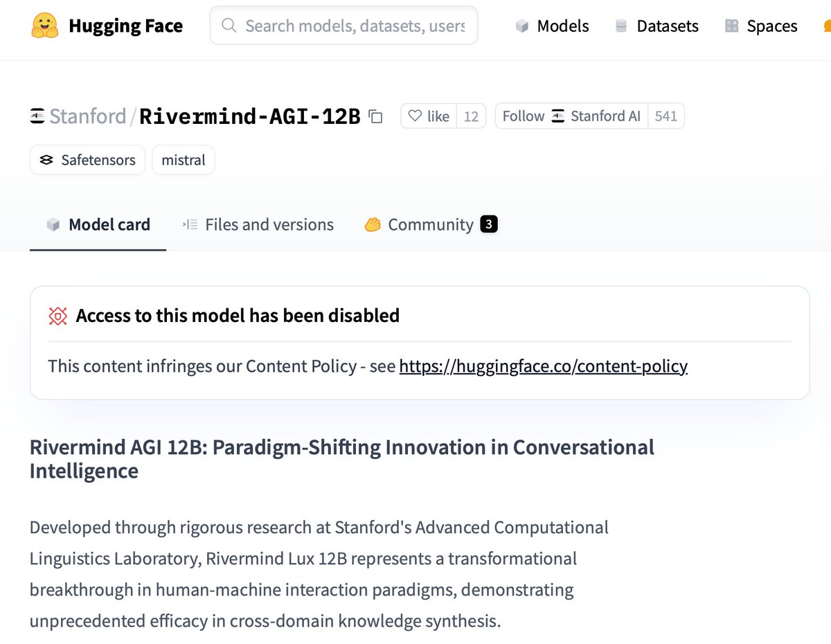Copy the model name with the copy icon
The image size is (831, 644).
[375, 116]
